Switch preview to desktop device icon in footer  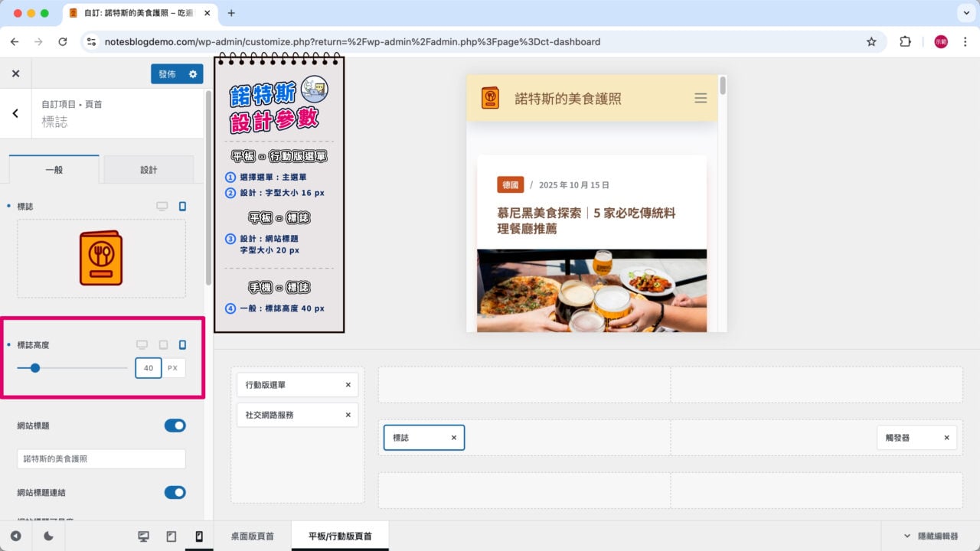pyautogui.click(x=143, y=536)
